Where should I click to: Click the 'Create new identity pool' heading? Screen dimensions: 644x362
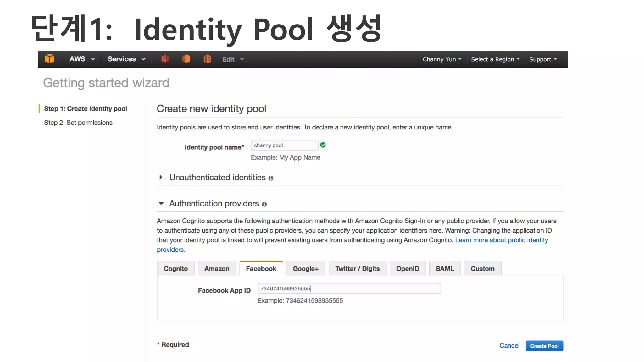click(x=212, y=109)
